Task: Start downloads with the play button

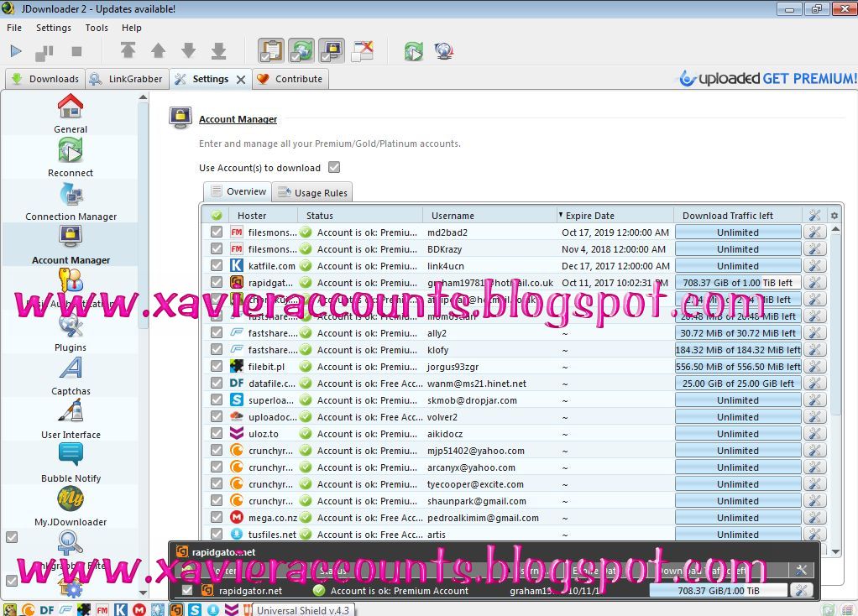Action: [x=16, y=51]
